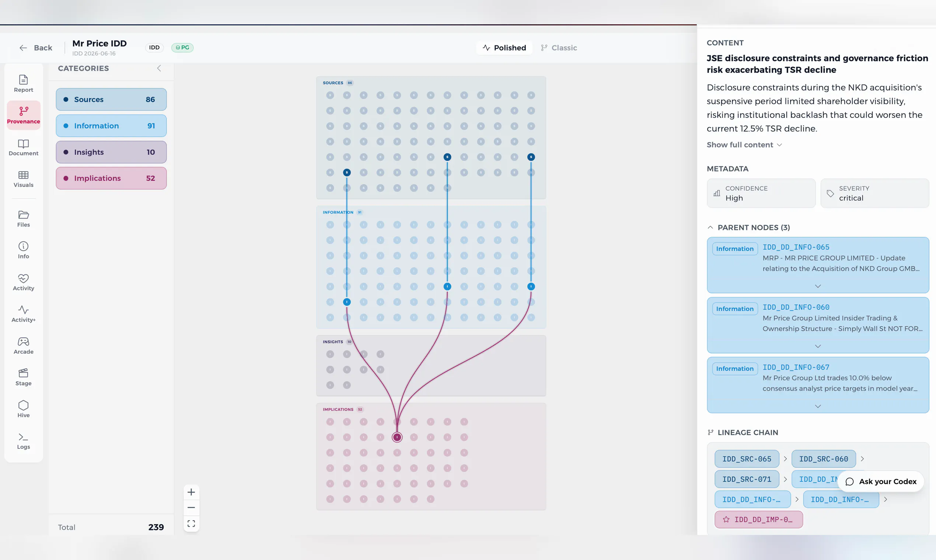Click the IDD_SRC-065 lineage chip
The height and width of the screenshot is (560, 936).
pos(747,459)
